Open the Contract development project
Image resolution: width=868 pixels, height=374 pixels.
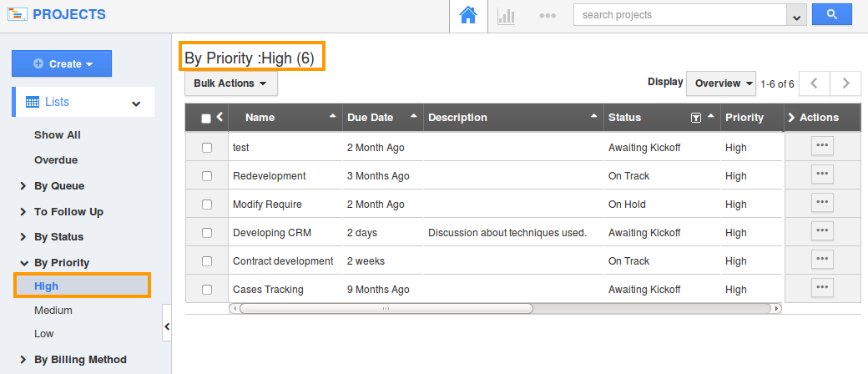click(x=283, y=261)
